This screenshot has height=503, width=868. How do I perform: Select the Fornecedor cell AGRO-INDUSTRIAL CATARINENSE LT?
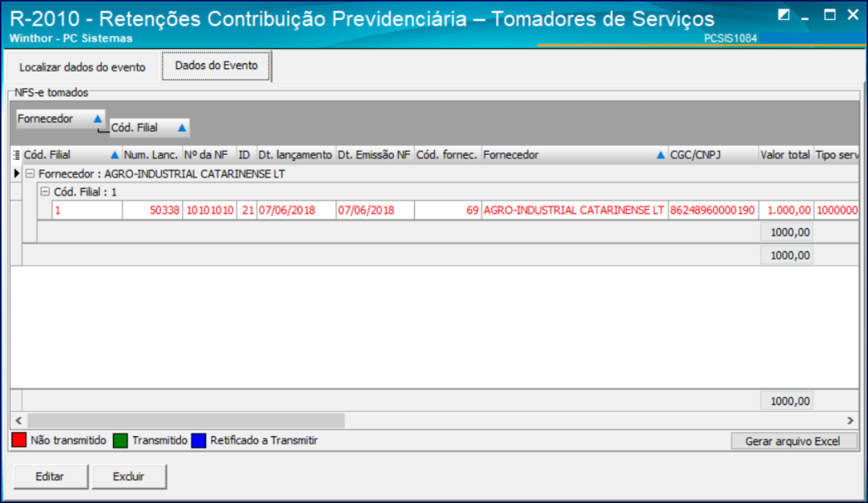tap(575, 210)
